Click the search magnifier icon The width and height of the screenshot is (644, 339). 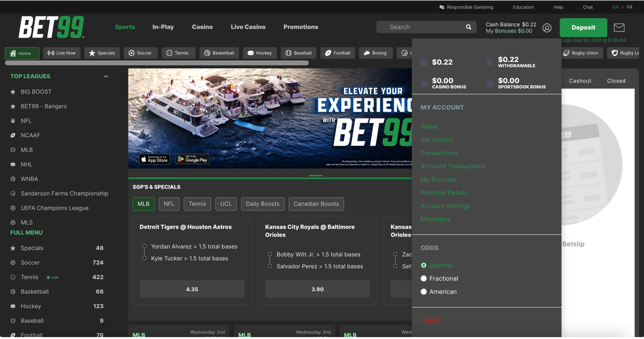tap(468, 27)
